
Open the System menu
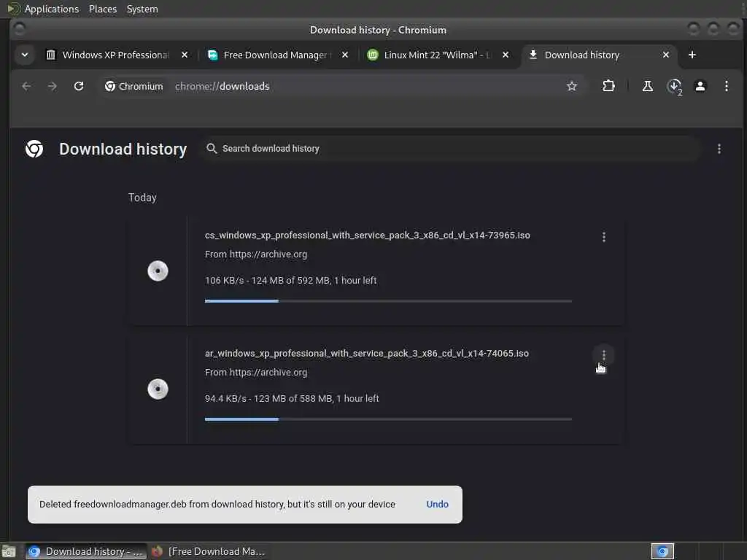pyautogui.click(x=142, y=9)
